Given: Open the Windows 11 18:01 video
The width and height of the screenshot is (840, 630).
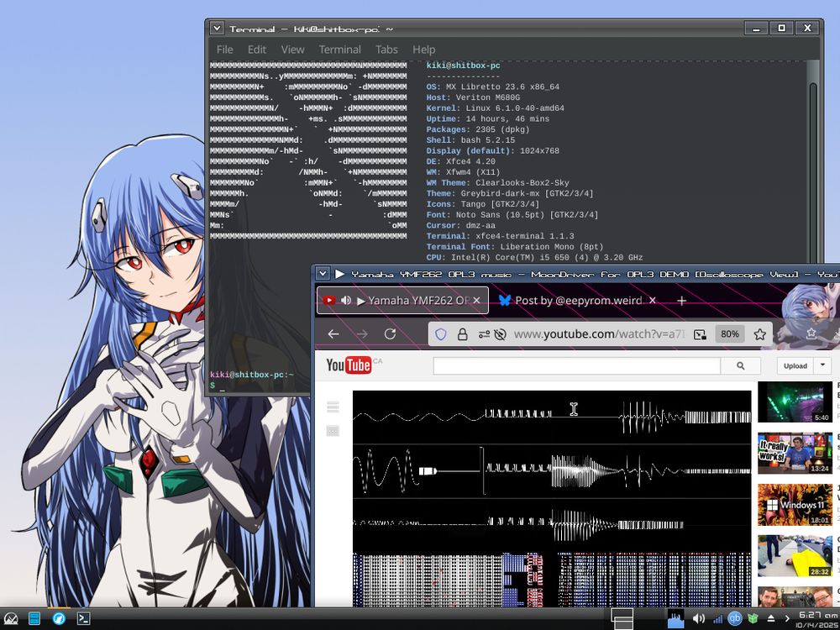Looking at the screenshot, I should (x=795, y=505).
